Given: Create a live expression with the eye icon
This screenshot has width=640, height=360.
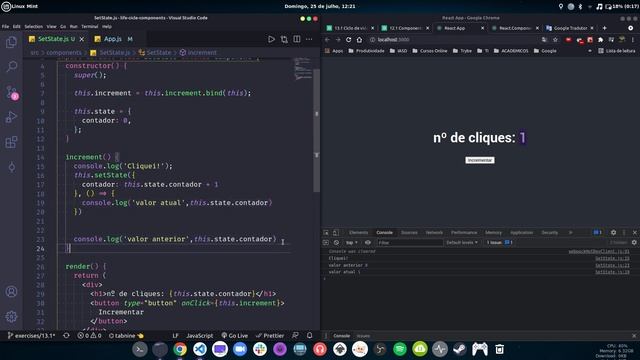Looking at the screenshot, I should tap(368, 242).
